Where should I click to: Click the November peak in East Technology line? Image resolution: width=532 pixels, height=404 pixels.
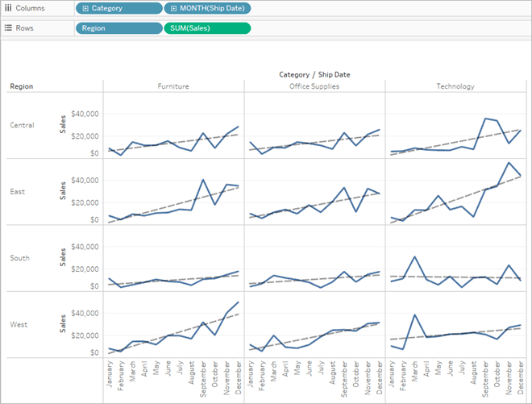click(509, 163)
